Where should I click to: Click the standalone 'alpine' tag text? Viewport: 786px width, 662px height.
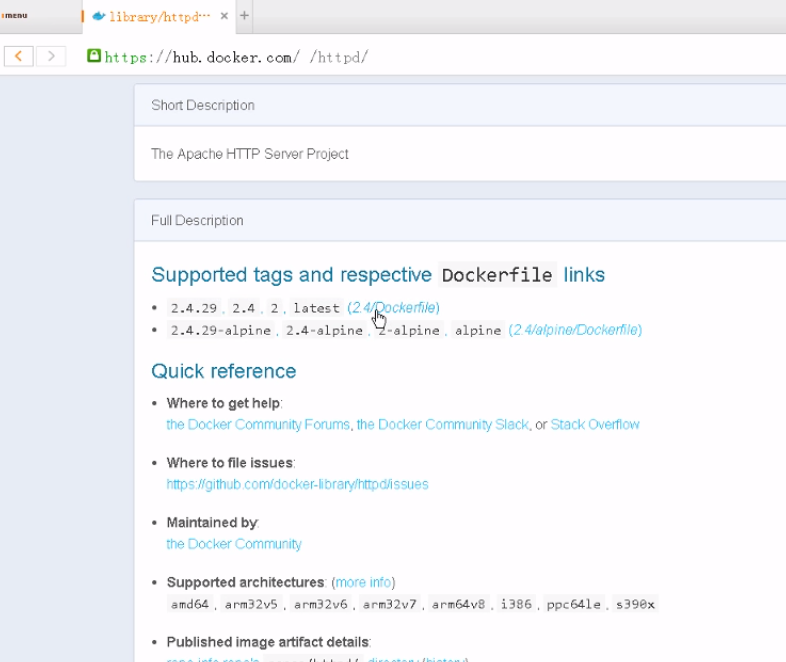pyautogui.click(x=478, y=330)
